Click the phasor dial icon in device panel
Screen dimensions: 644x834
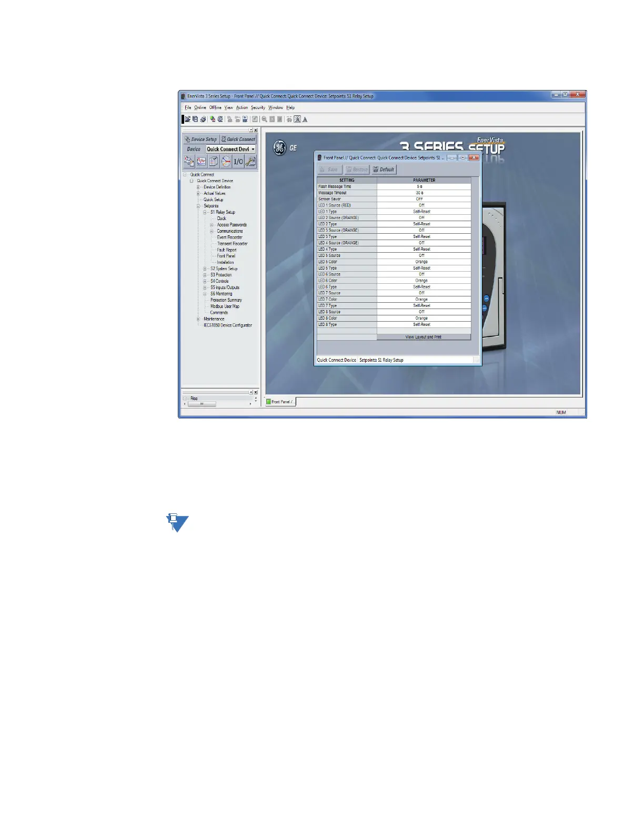pos(226,162)
